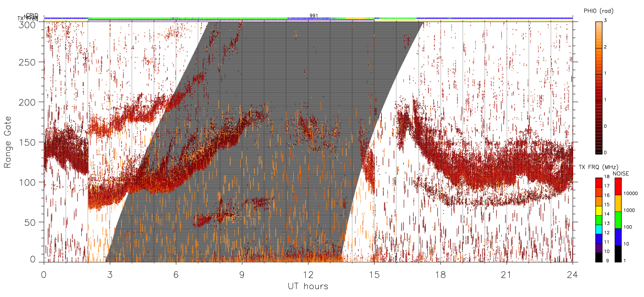Viewport: 644px width, 297px height.
Task: Click the '13' TX FRQ tick label
Action: 607,223
